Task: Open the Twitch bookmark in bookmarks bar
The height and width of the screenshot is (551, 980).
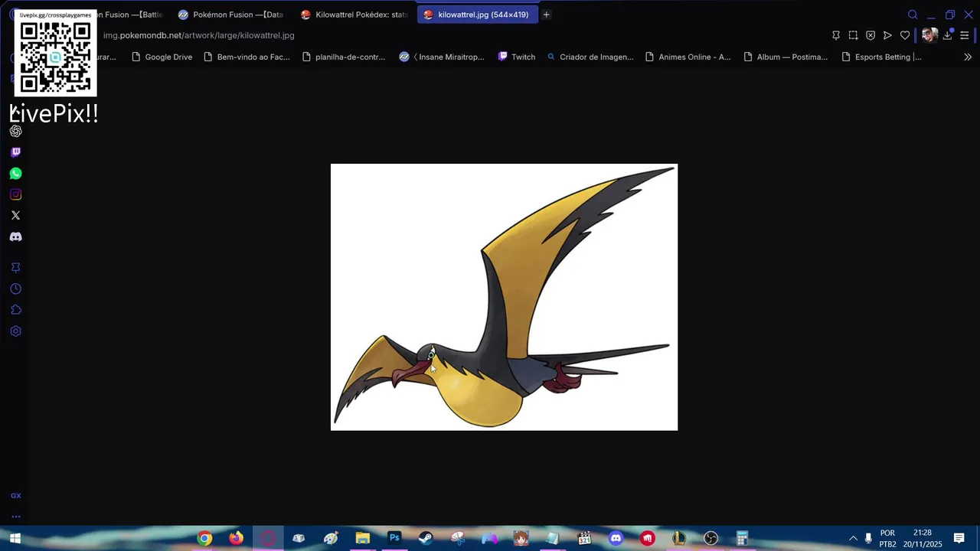Action: tap(516, 57)
